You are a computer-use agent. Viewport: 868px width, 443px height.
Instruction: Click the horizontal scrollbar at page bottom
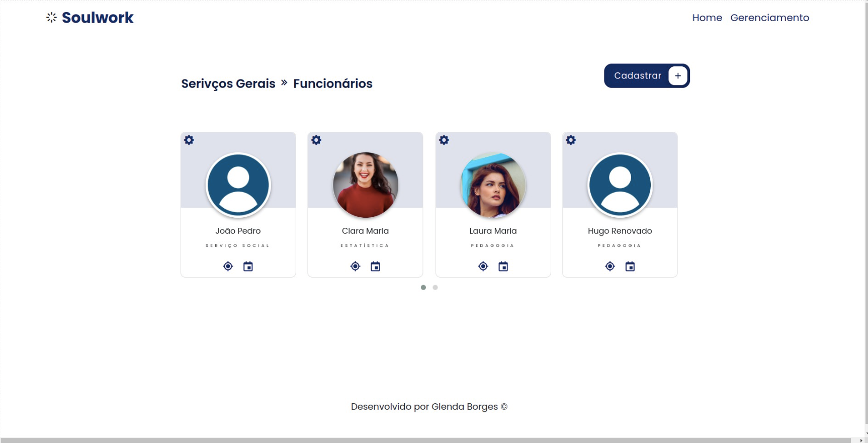click(x=425, y=440)
